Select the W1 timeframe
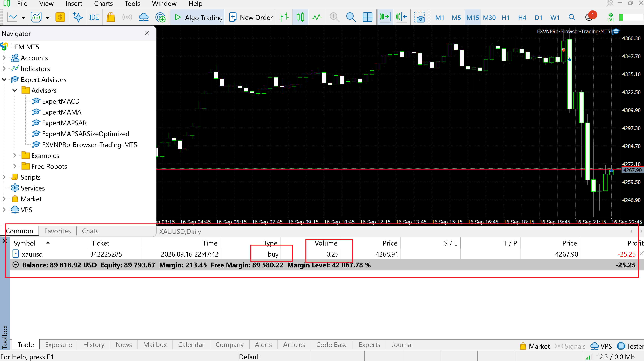The image size is (644, 361). pyautogui.click(x=555, y=18)
